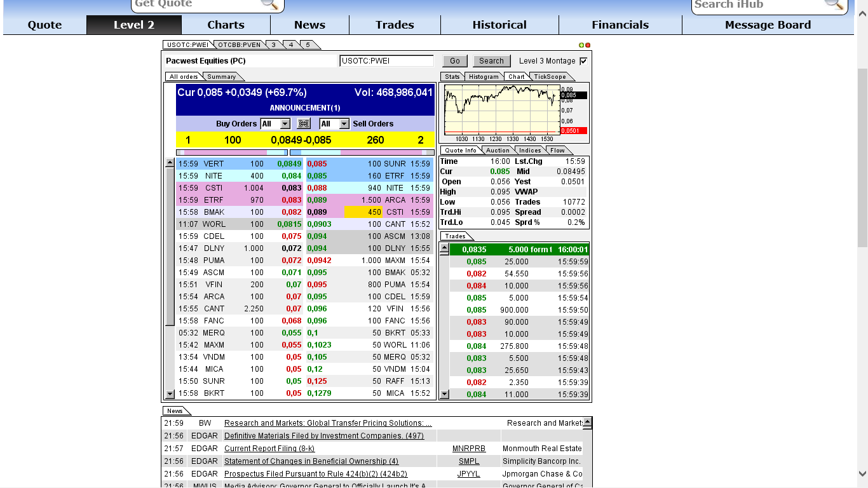Toggle the Level 3 Montage checkbox

pyautogui.click(x=583, y=61)
